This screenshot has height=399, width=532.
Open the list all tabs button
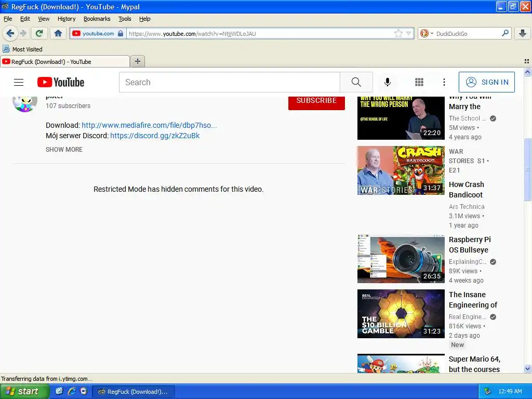pyautogui.click(x=527, y=61)
